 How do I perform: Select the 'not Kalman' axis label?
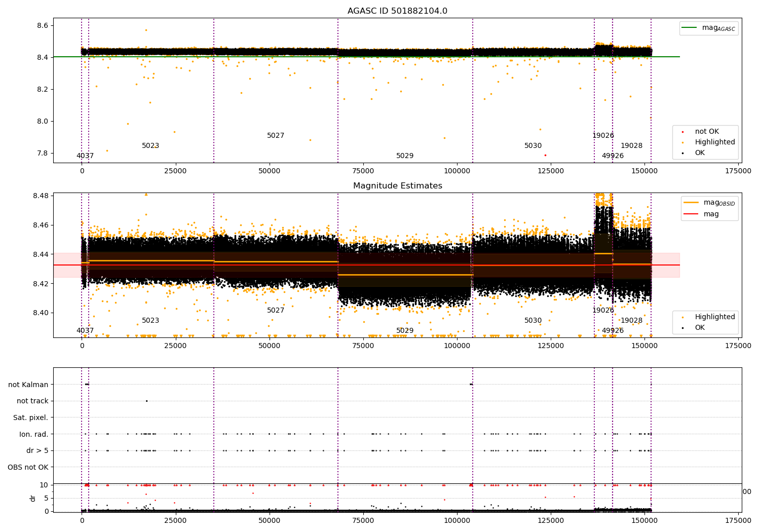pyautogui.click(x=28, y=385)
